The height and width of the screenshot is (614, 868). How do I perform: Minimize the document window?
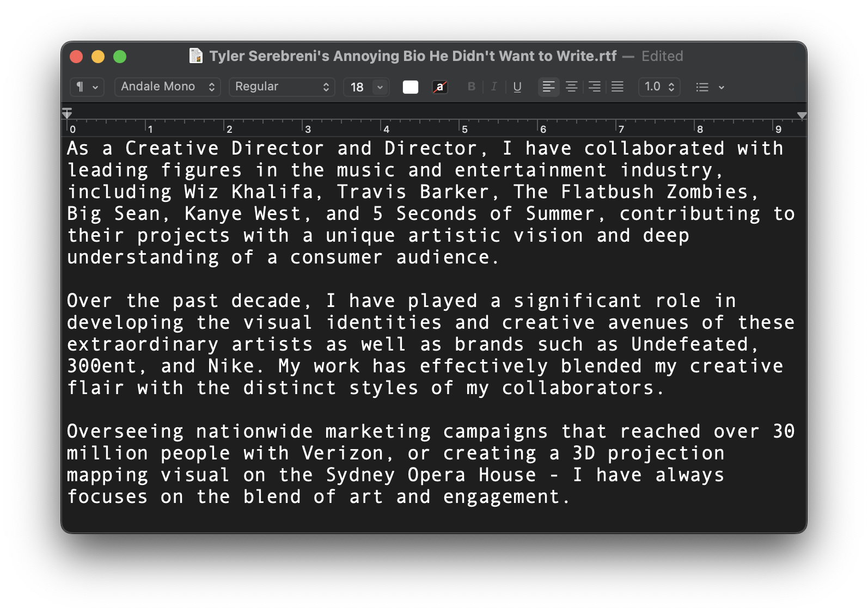98,57
